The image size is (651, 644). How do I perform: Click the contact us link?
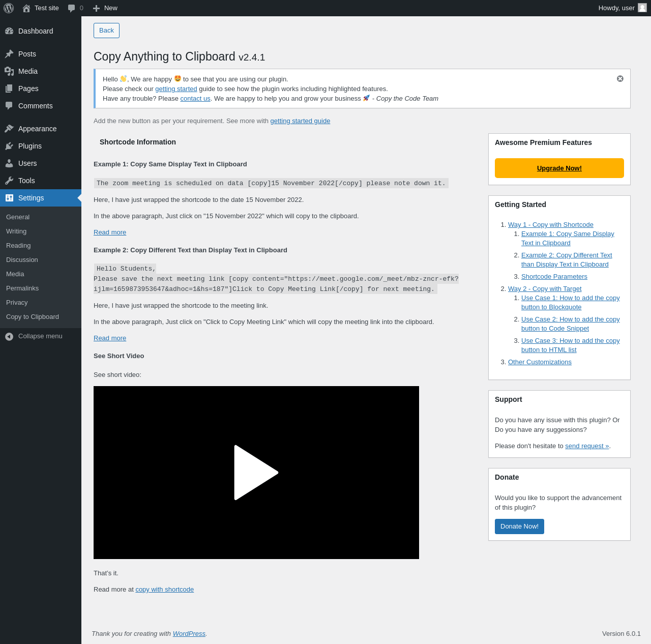[x=195, y=99]
